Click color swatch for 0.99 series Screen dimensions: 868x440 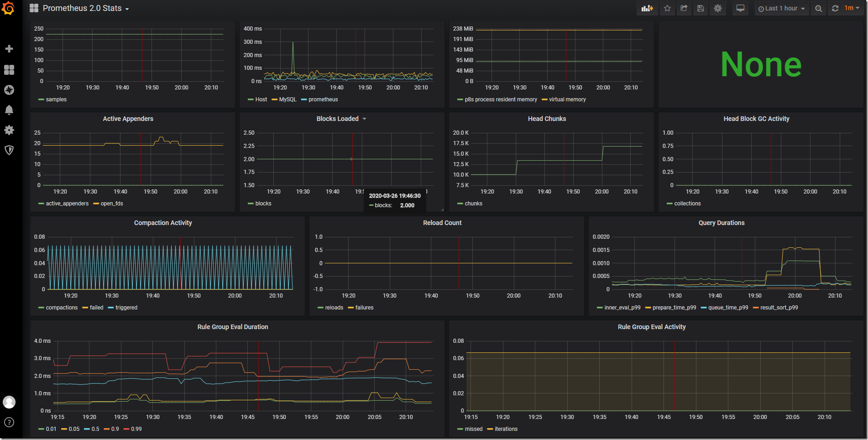(x=126, y=429)
